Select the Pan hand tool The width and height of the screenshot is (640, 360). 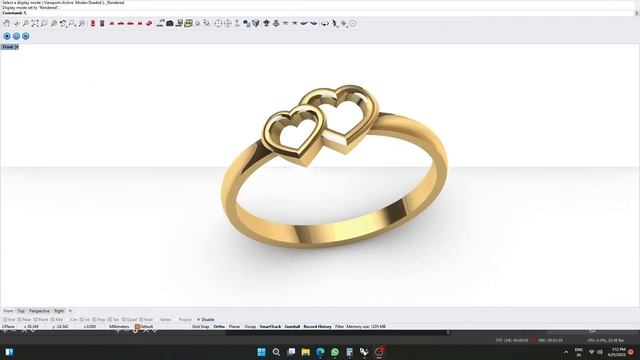[x=7, y=24]
